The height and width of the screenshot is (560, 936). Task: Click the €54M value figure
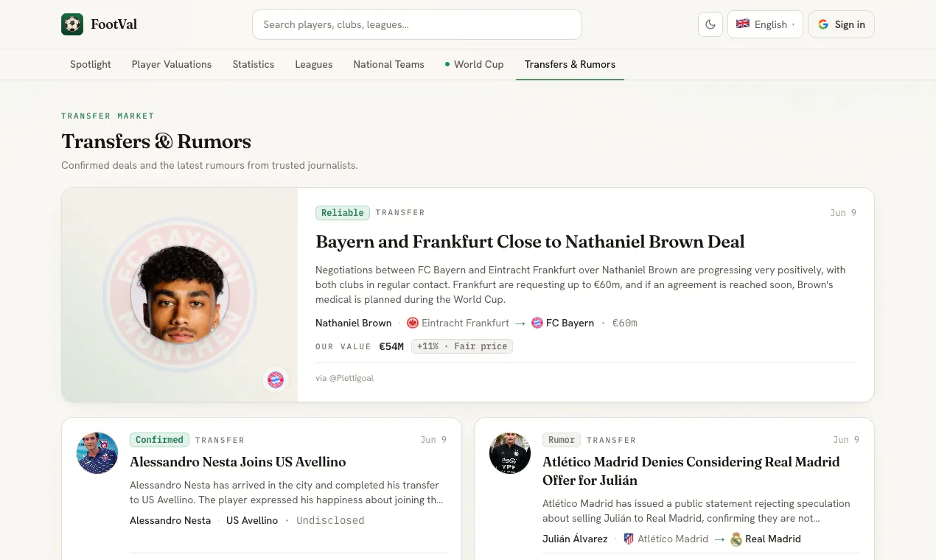391,346
